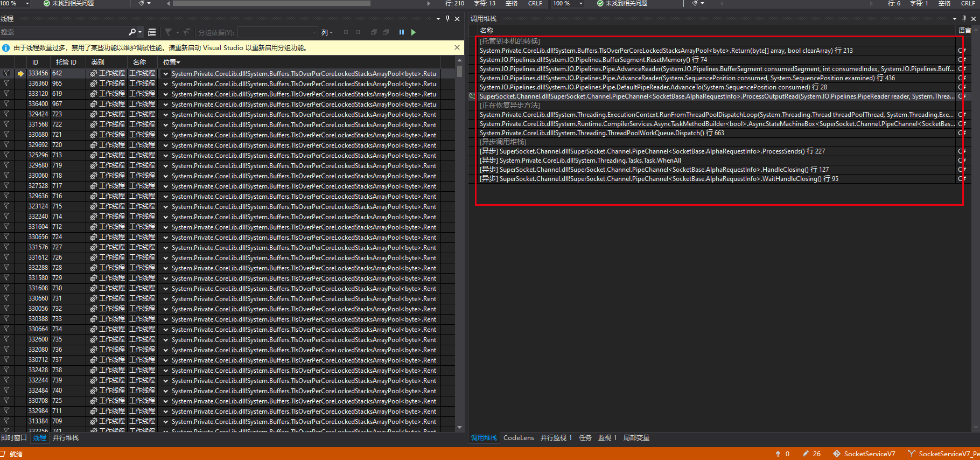980x460 pixels.
Task: Click the pencil pending changes indicator showing 26
Action: [x=811, y=454]
